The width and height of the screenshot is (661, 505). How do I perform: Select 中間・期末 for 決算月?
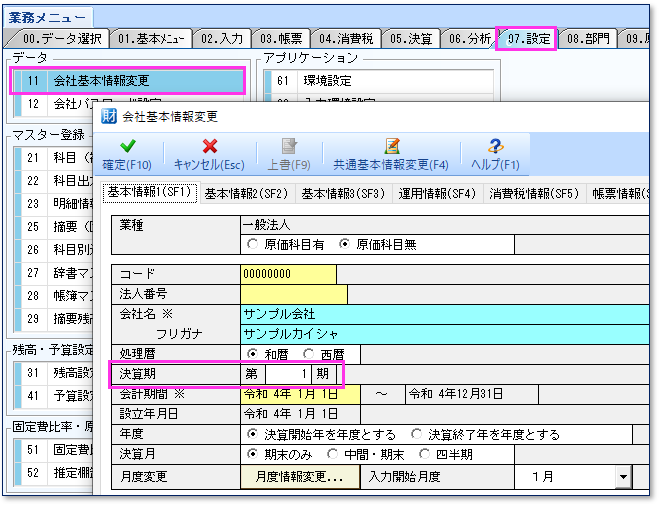330,454
